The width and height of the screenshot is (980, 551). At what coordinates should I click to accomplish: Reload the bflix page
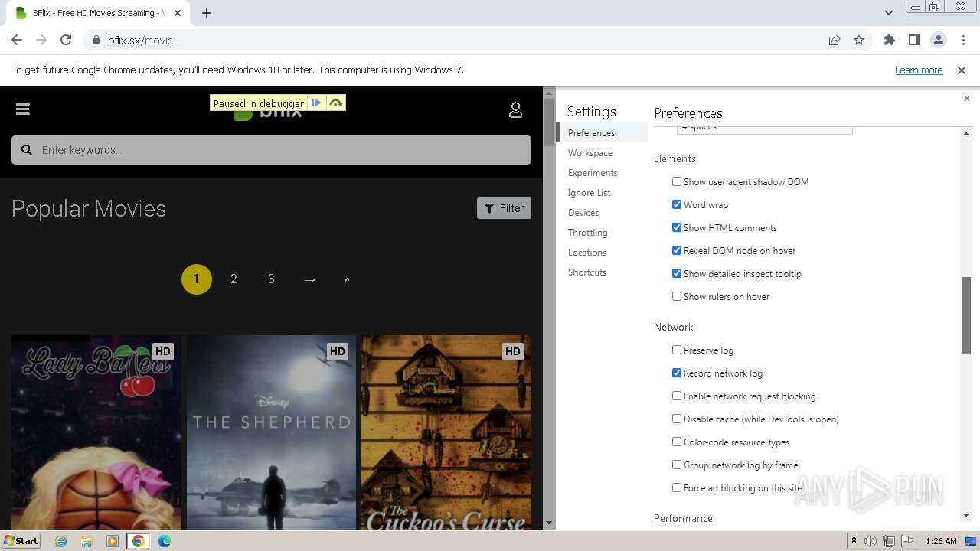66,40
